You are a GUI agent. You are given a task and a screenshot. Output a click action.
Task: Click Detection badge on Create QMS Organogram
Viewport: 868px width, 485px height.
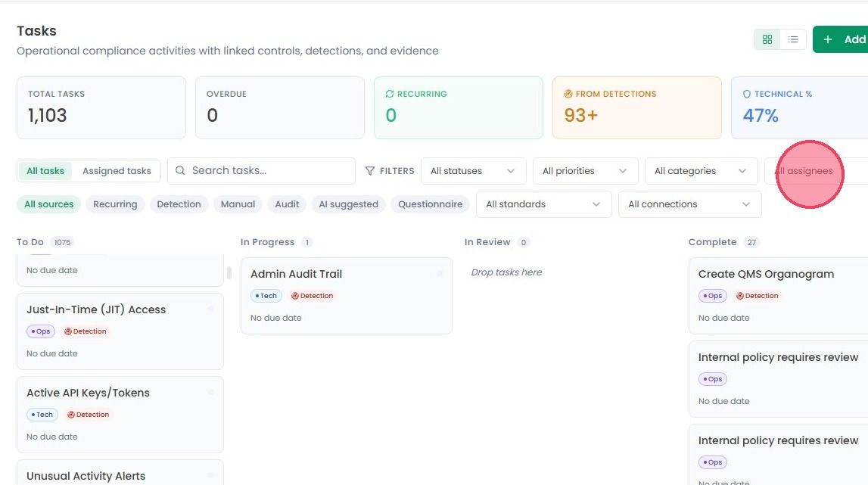pos(758,296)
